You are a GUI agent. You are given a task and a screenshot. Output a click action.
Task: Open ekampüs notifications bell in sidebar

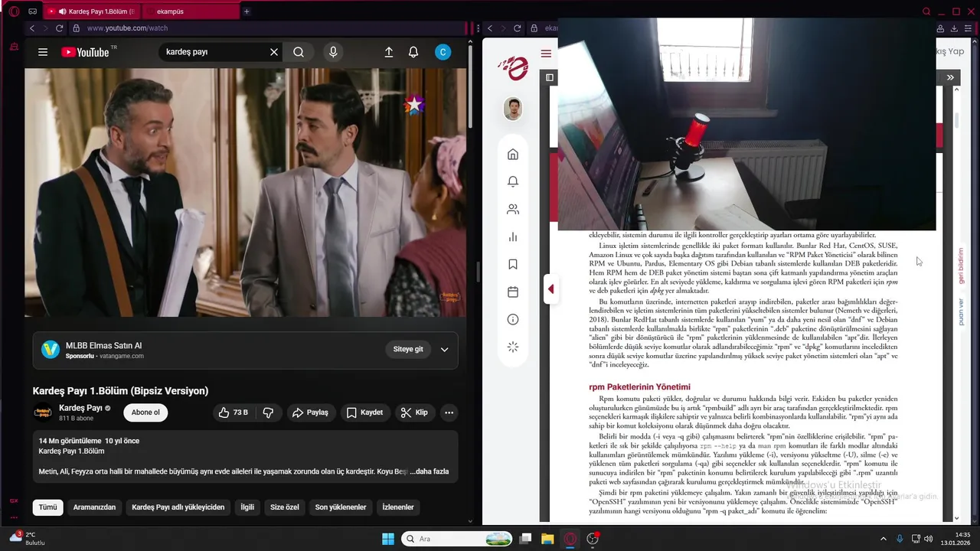(513, 181)
